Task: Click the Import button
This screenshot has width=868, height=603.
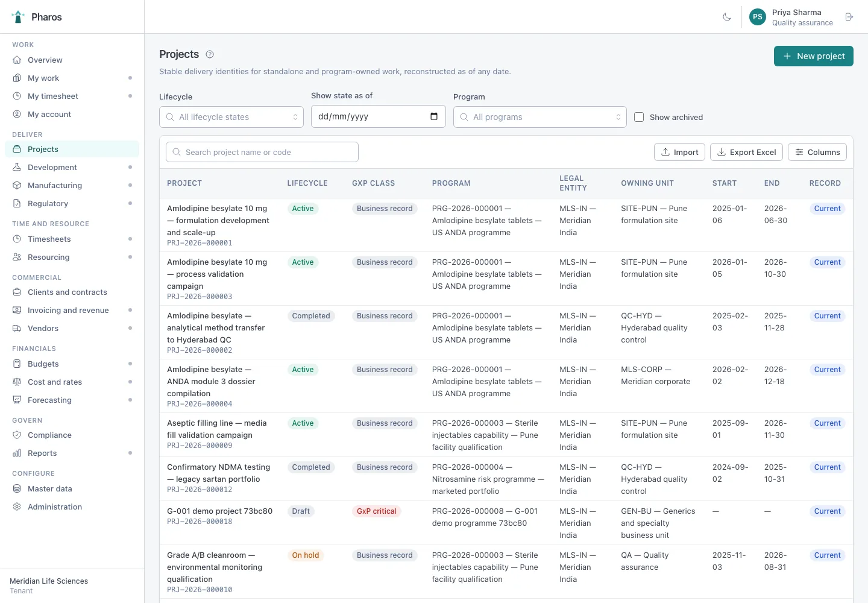Action: click(680, 152)
